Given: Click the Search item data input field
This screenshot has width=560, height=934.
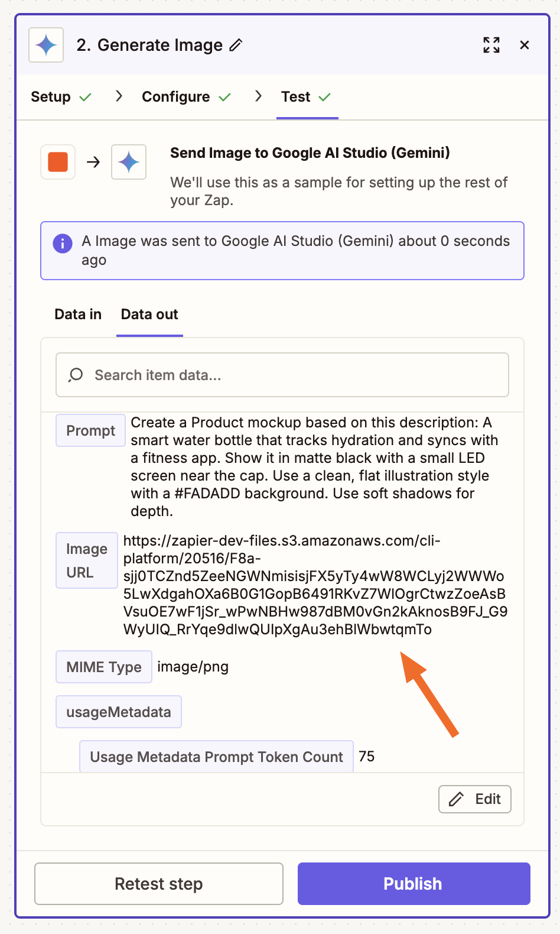Looking at the screenshot, I should pyautogui.click(x=281, y=374).
